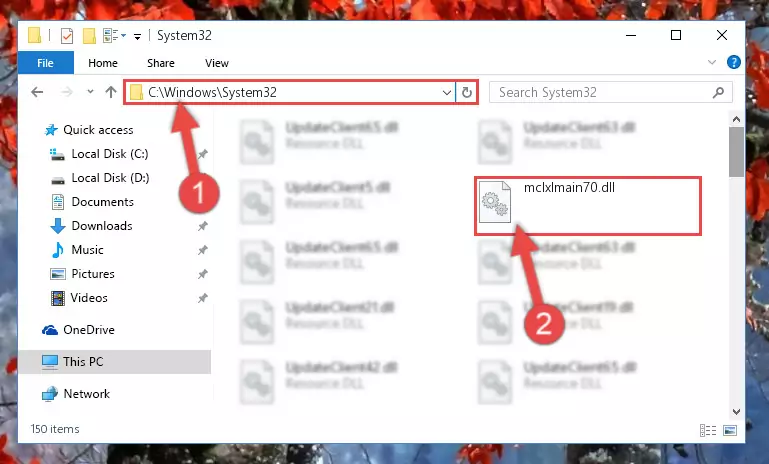The height and width of the screenshot is (464, 769).
Task: Select the mclxlmain70.dll file
Action: pyautogui.click(x=588, y=206)
